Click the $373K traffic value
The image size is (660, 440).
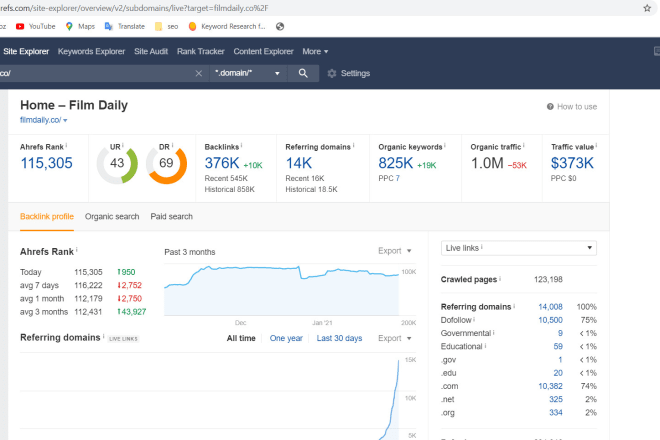coord(572,163)
